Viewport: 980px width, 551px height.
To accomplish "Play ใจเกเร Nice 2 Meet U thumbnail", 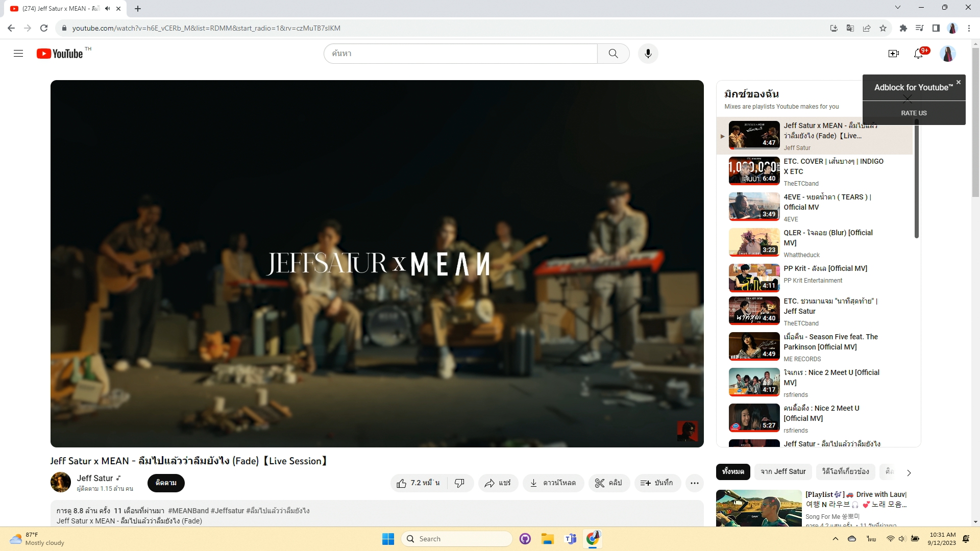I will pyautogui.click(x=754, y=382).
